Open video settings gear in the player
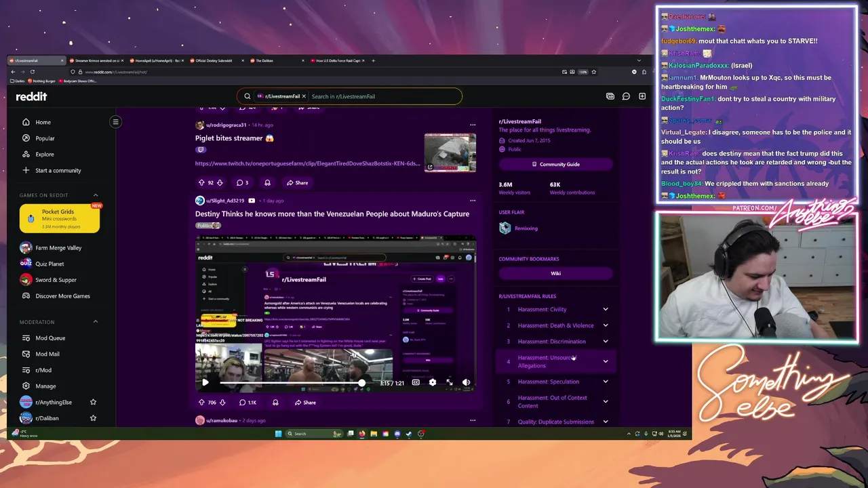Viewport: 868px width, 488px height. pyautogui.click(x=433, y=382)
